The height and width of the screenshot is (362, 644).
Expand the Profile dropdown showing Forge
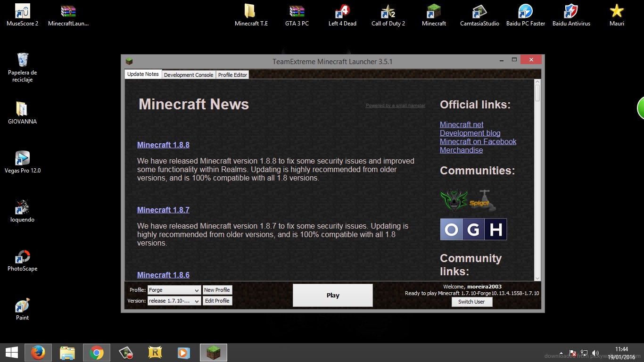(174, 290)
